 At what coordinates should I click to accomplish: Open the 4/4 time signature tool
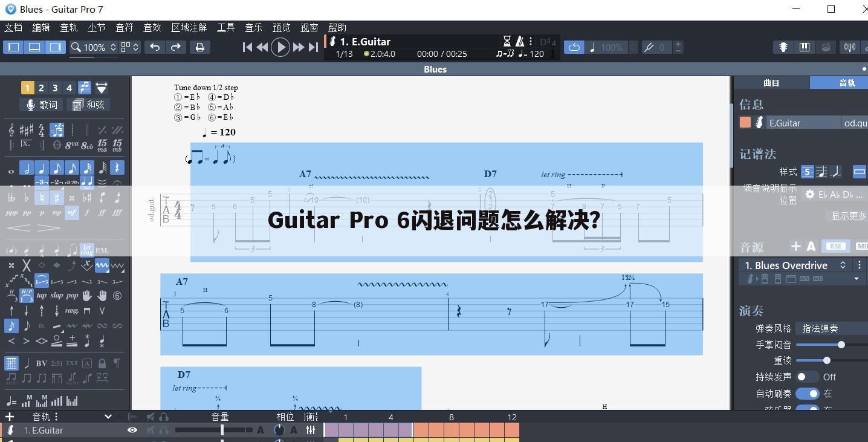pos(41,130)
